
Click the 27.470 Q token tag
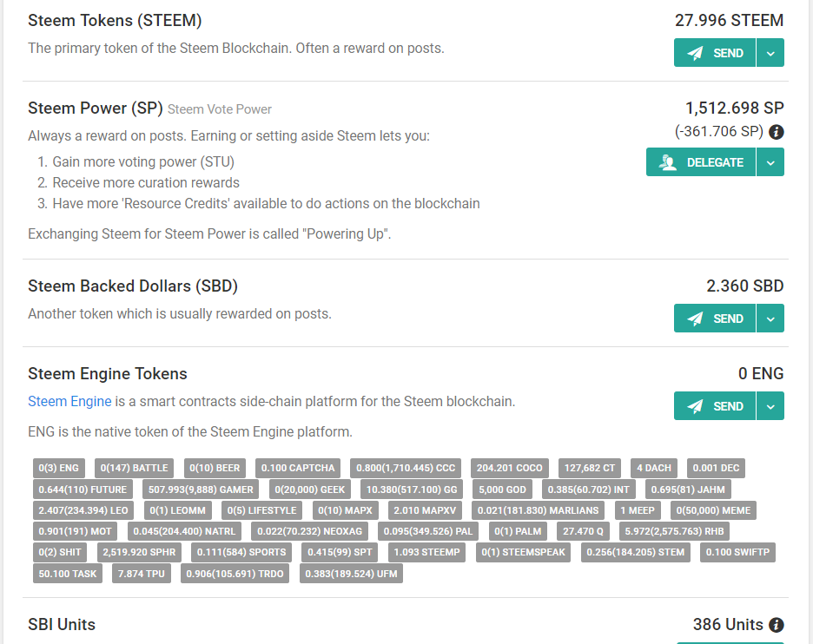(583, 531)
